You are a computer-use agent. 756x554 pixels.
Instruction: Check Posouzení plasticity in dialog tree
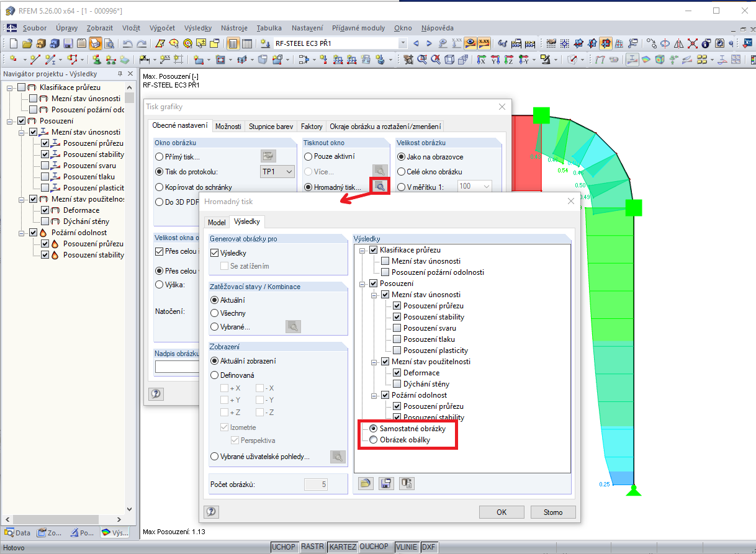(397, 351)
